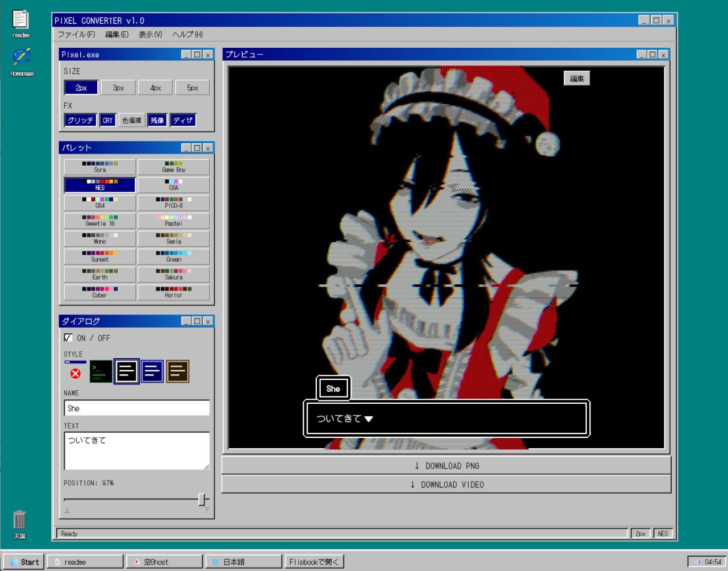Apply the Mono color palette
This screenshot has width=728, height=571.
100,239
